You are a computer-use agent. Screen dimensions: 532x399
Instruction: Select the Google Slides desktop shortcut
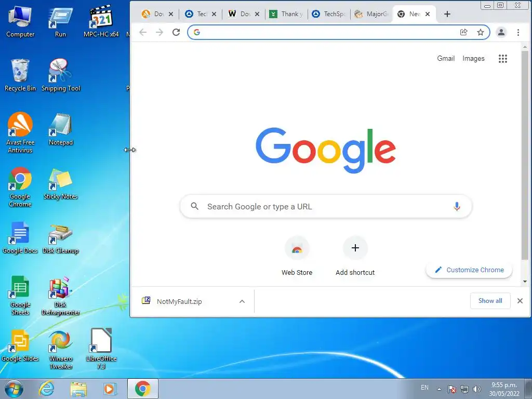(x=20, y=346)
